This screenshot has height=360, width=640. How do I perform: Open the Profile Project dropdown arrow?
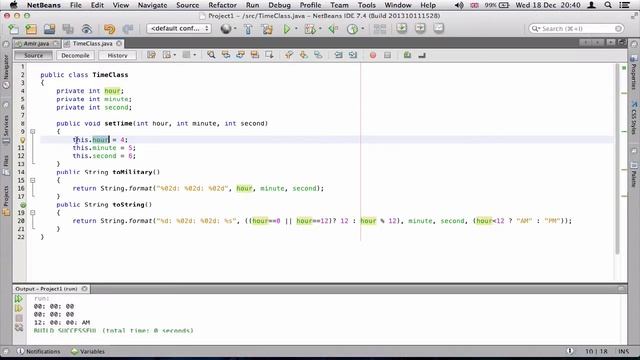click(x=363, y=29)
